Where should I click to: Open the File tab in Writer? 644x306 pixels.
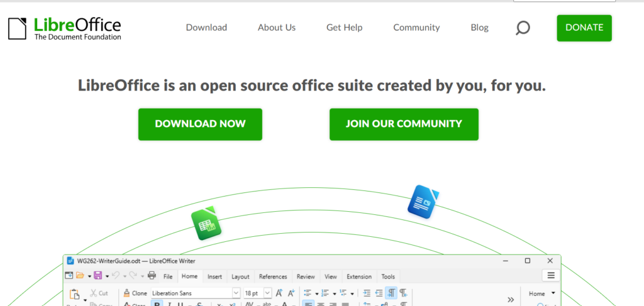[x=168, y=276]
